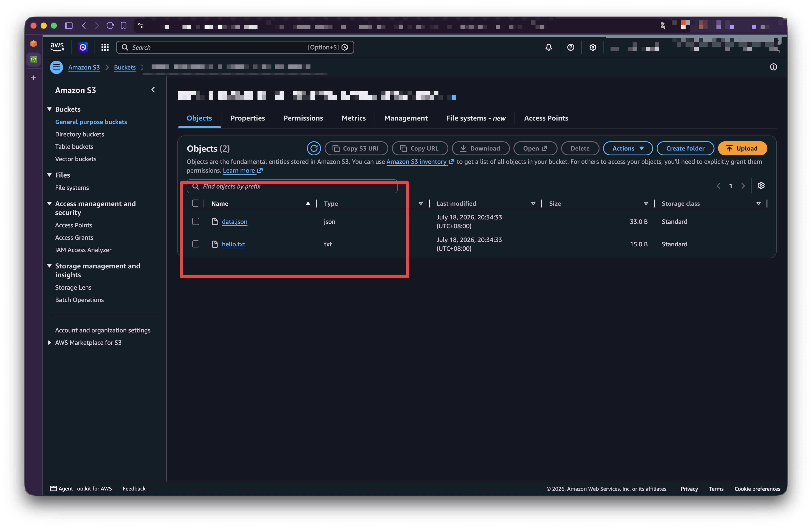Focus the AWS console Search box
812x528 pixels.
point(235,47)
